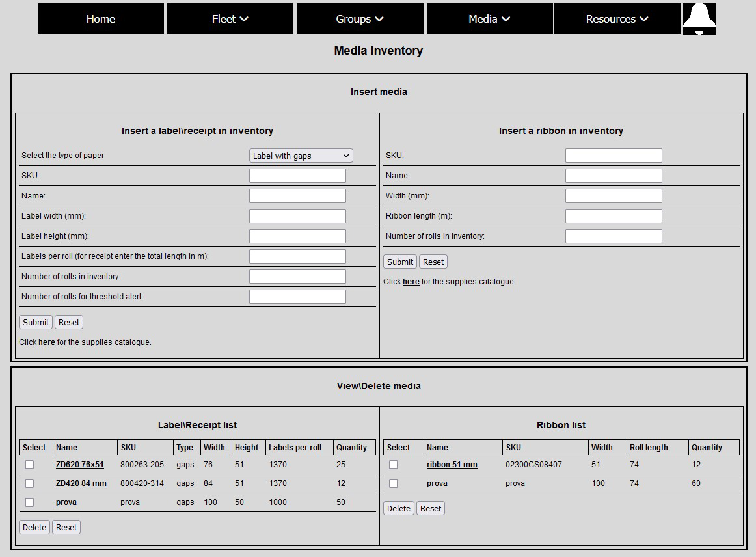
Task: Open the ZD420 84 mm media link
Action: pos(81,483)
